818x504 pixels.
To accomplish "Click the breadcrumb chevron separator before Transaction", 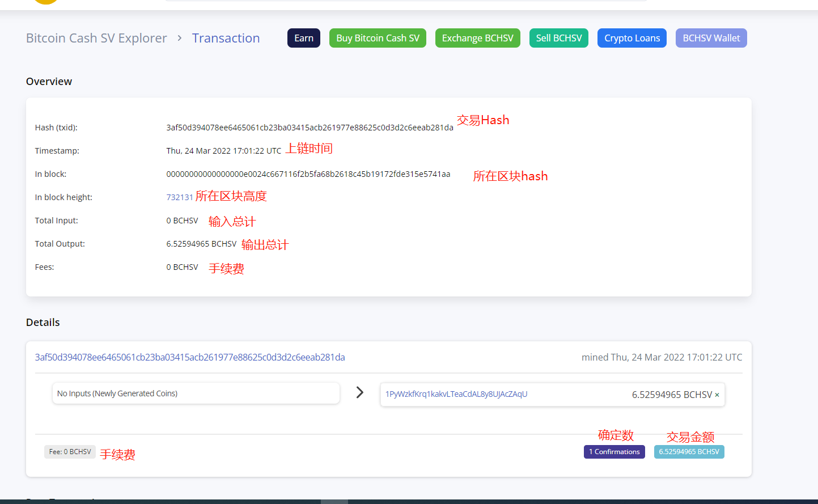I will [x=180, y=38].
